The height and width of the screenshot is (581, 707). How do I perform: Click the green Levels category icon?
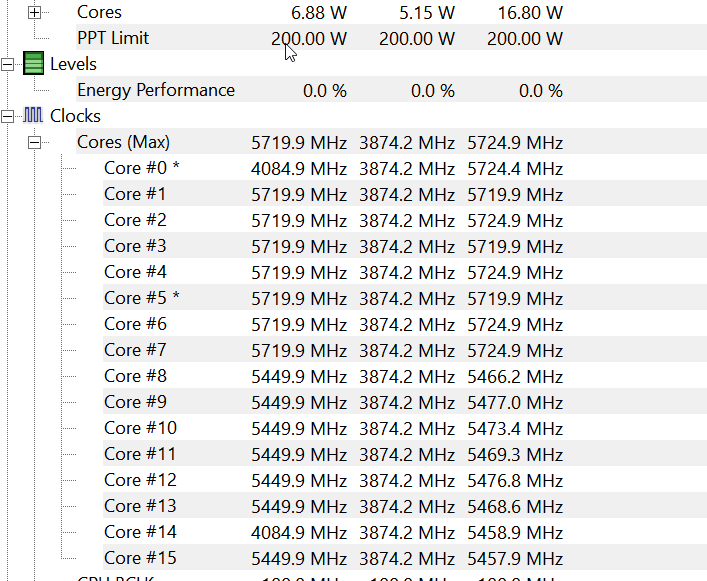coord(35,64)
